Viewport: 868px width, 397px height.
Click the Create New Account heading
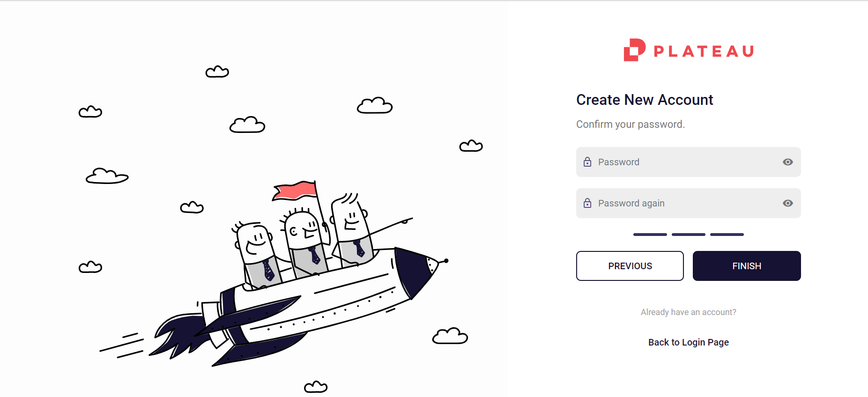coord(645,100)
